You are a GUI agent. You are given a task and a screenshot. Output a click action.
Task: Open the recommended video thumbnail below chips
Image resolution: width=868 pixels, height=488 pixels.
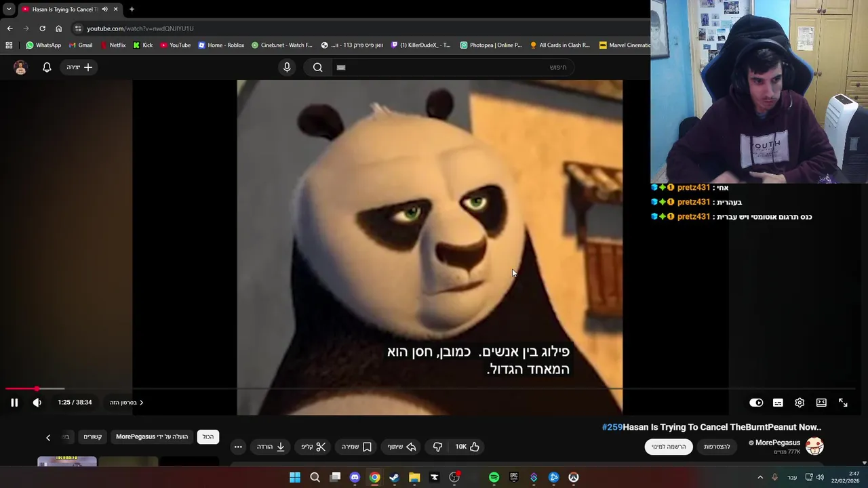click(x=67, y=462)
